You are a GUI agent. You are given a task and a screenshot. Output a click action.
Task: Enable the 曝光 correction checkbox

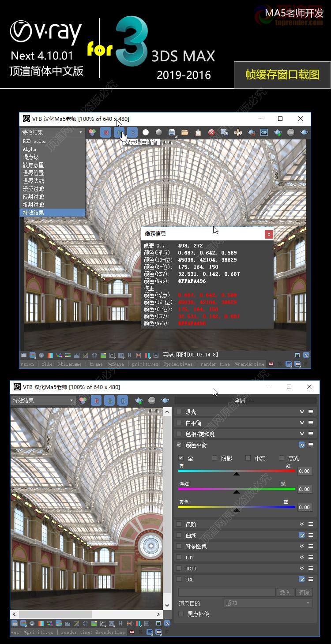pyautogui.click(x=179, y=412)
